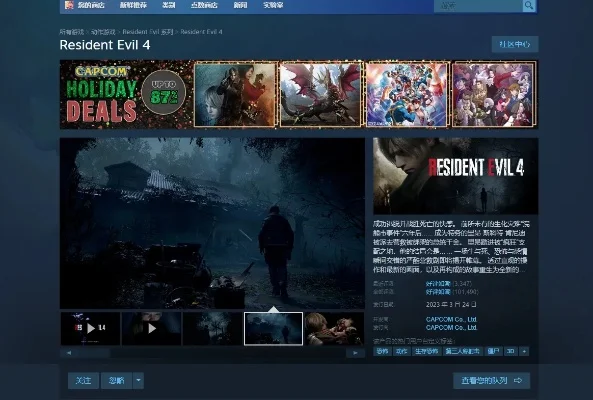
Task: Select the Ashley combat screenshot thumbnail
Action: coord(334,328)
